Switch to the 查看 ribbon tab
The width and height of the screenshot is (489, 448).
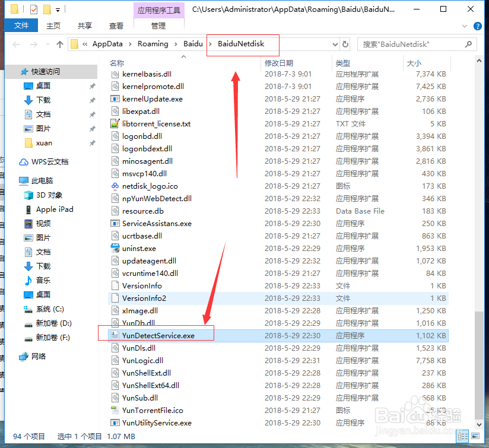point(116,26)
